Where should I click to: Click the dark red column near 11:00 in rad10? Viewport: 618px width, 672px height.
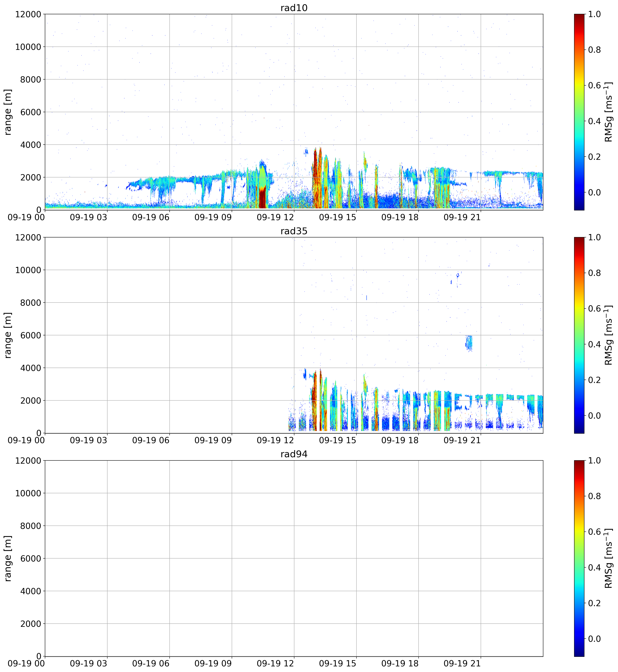pyautogui.click(x=262, y=197)
